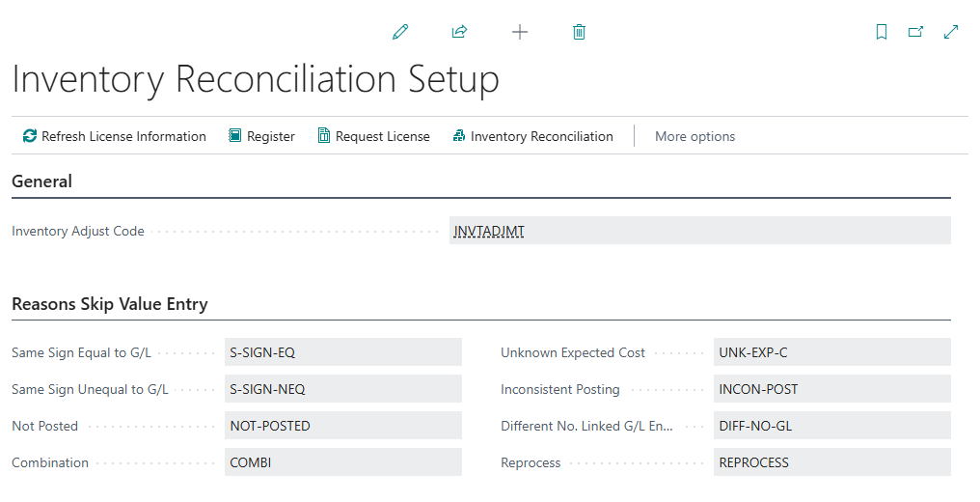Click the Not Posted field NOT-POSTED
980x502 pixels.
click(343, 426)
